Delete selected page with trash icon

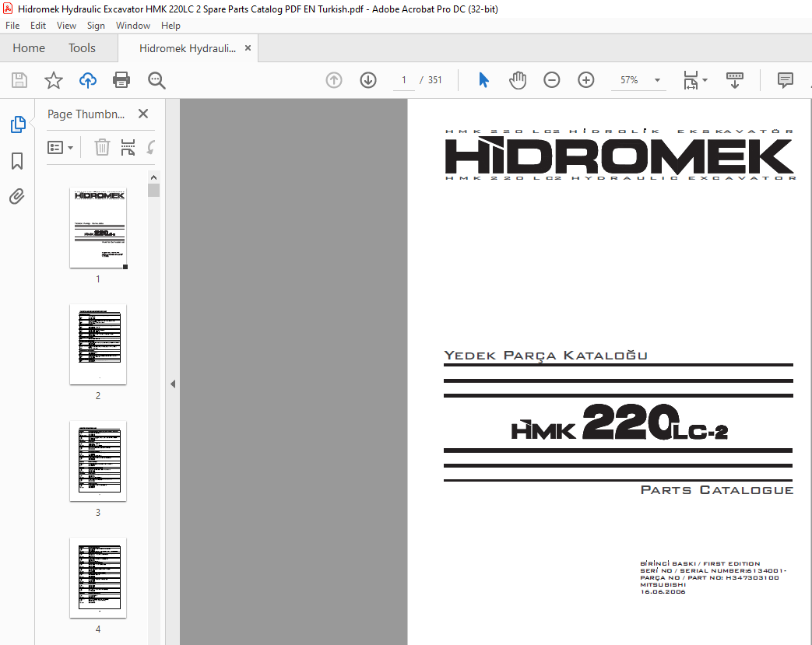point(102,148)
